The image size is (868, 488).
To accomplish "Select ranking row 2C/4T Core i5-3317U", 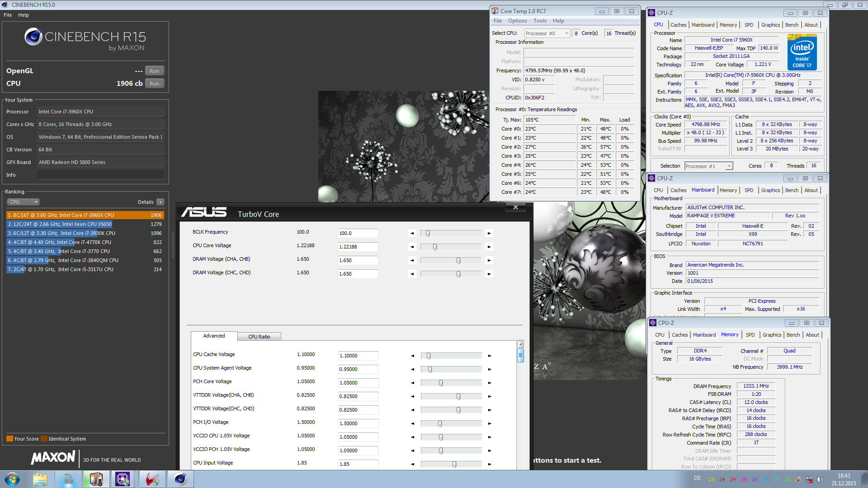I will point(85,269).
